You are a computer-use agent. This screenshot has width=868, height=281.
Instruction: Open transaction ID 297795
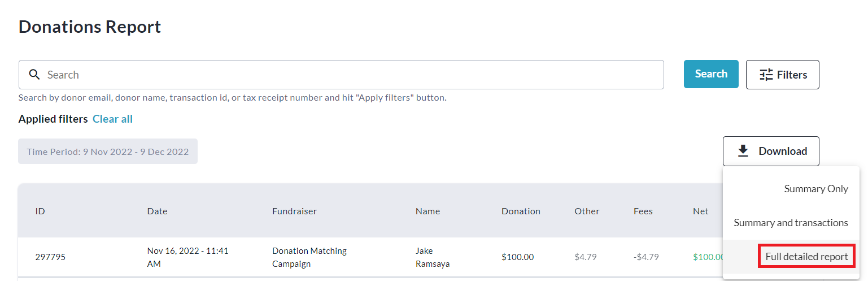pos(50,257)
